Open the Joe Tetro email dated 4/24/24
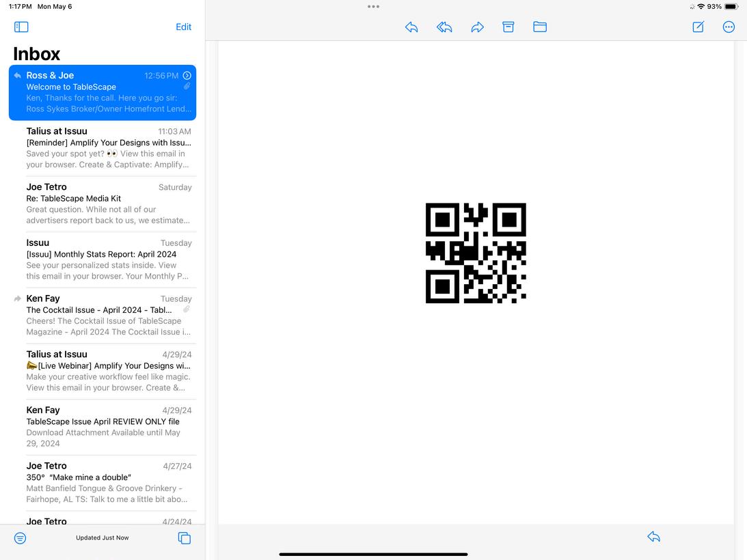The image size is (747, 560). (103, 518)
